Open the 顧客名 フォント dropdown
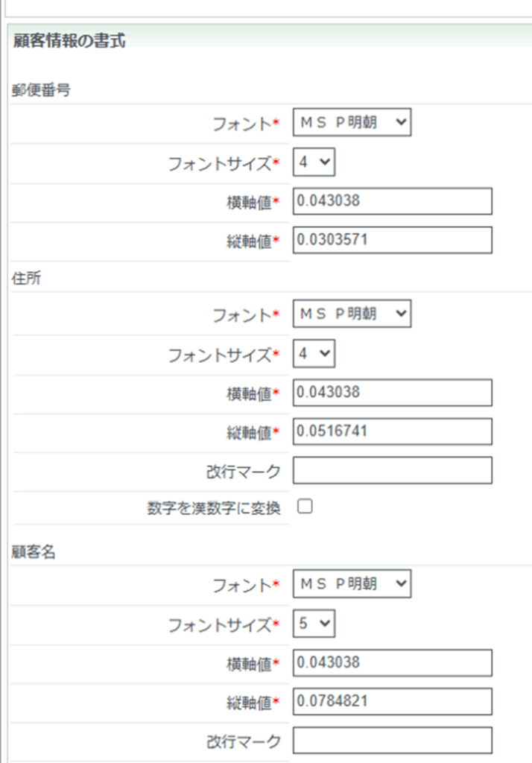The image size is (532, 763). [x=352, y=584]
